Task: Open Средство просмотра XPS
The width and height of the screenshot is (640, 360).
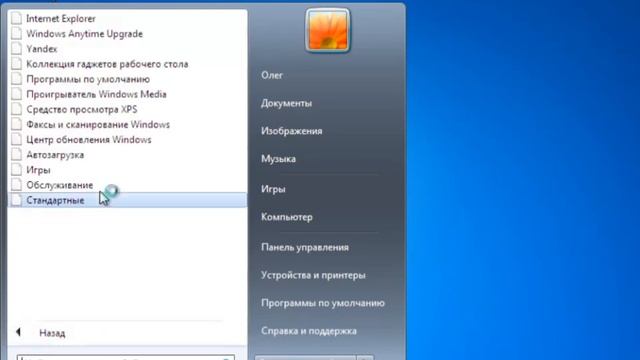Action: click(82, 109)
